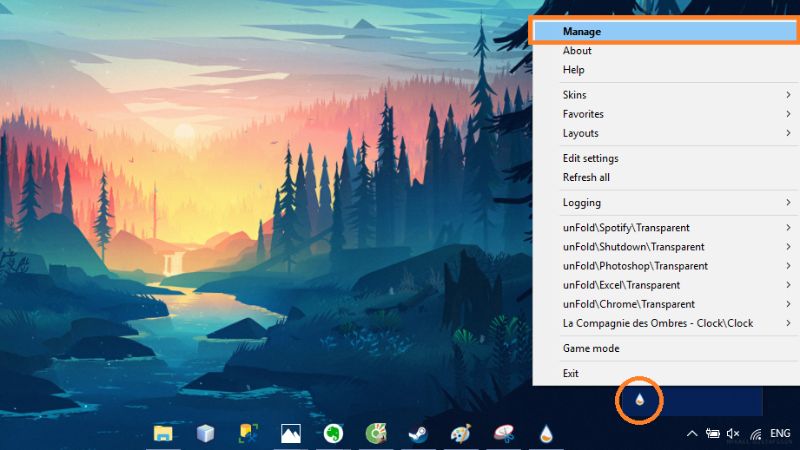Image resolution: width=800 pixels, height=450 pixels.
Task: Launch the 3D cube app on the taskbar
Action: pos(206,434)
